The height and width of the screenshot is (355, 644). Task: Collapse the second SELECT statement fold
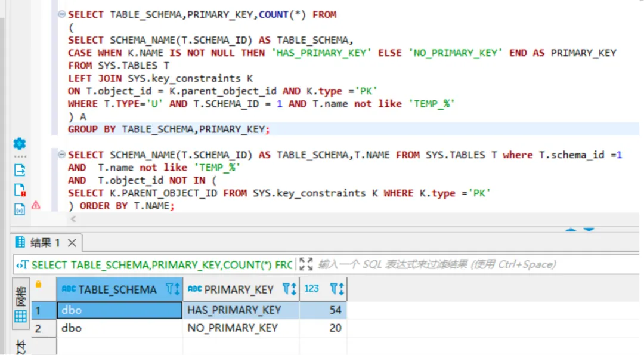(x=61, y=155)
